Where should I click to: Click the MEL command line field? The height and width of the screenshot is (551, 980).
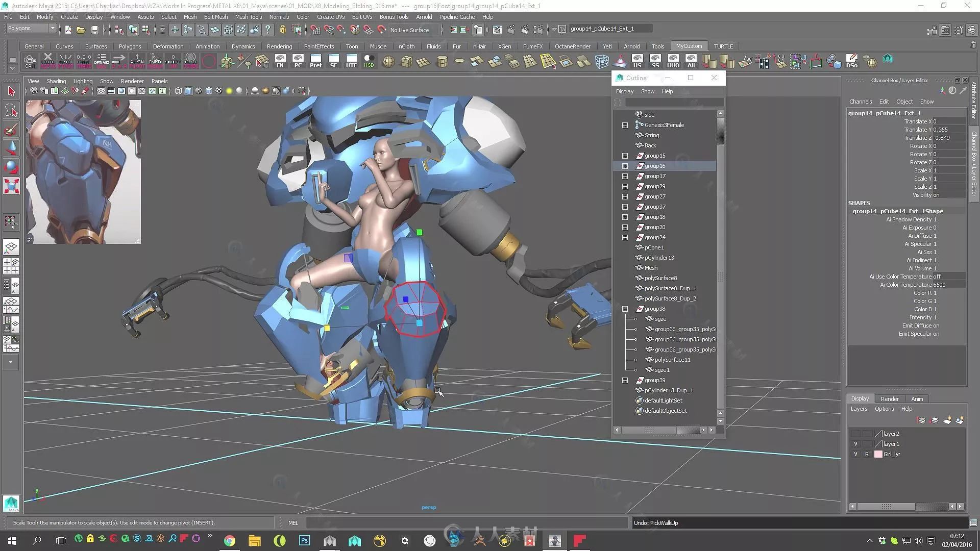tap(467, 523)
